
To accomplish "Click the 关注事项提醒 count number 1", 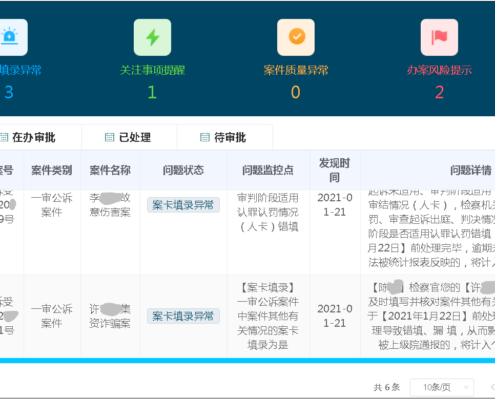I will [x=152, y=92].
